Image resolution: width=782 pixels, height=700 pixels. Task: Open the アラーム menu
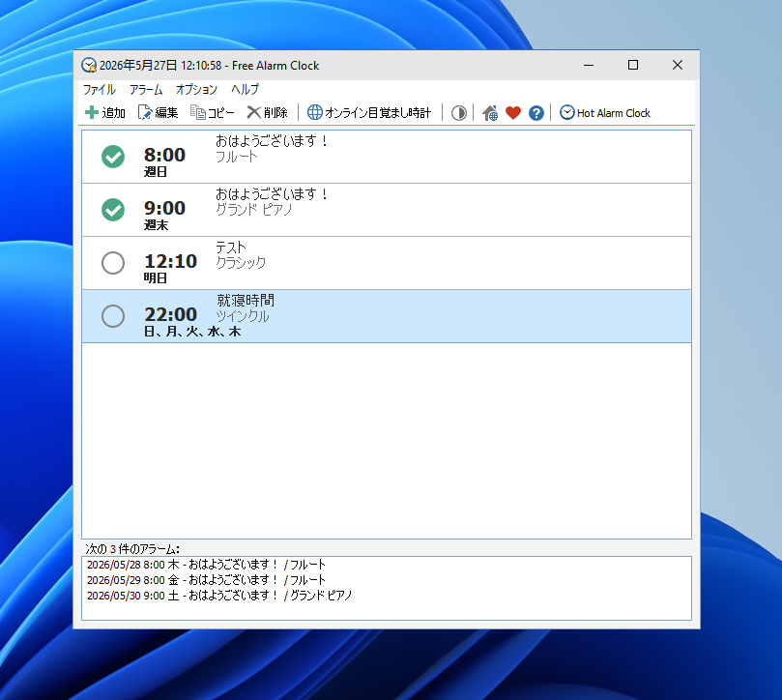click(x=146, y=90)
